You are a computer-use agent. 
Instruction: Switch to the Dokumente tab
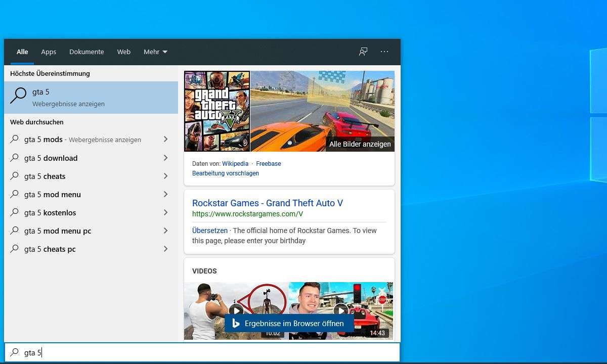coord(86,52)
